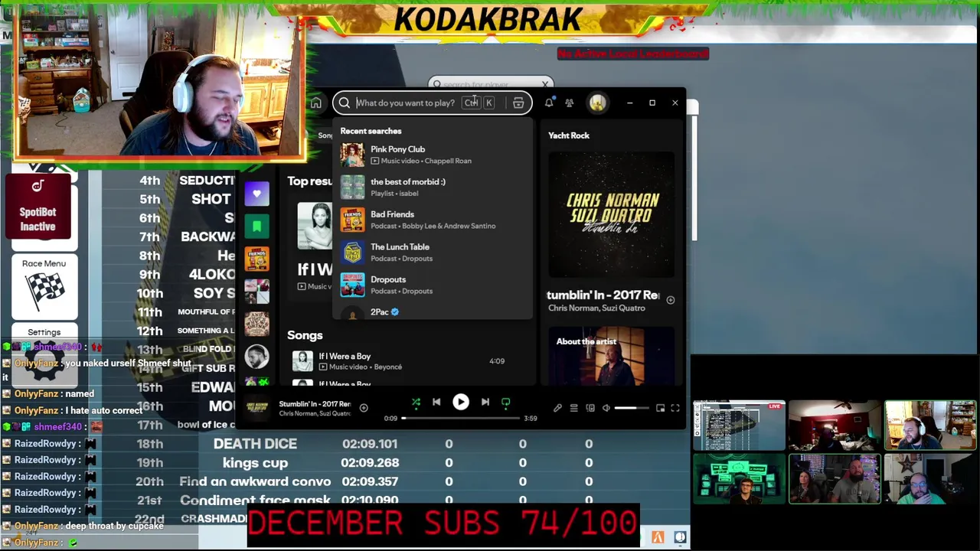Open Liked Songs heart tile in sidebar
980x551 pixels.
tap(256, 194)
